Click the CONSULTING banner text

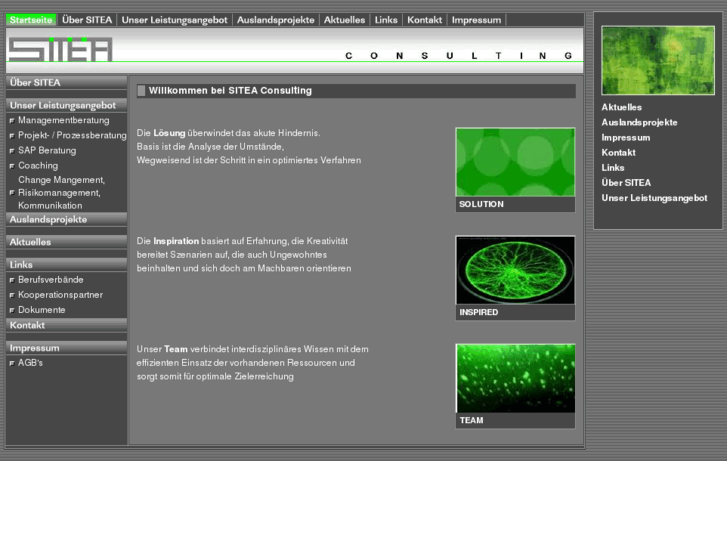click(459, 56)
